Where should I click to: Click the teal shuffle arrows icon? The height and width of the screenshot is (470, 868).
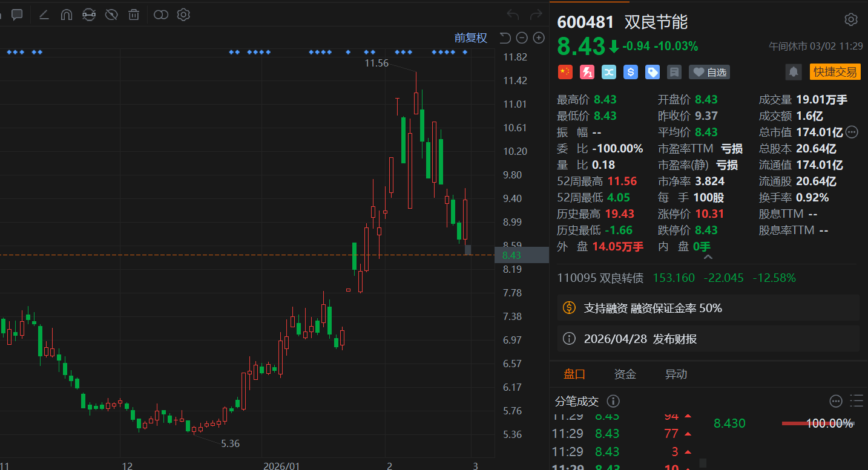[x=608, y=72]
